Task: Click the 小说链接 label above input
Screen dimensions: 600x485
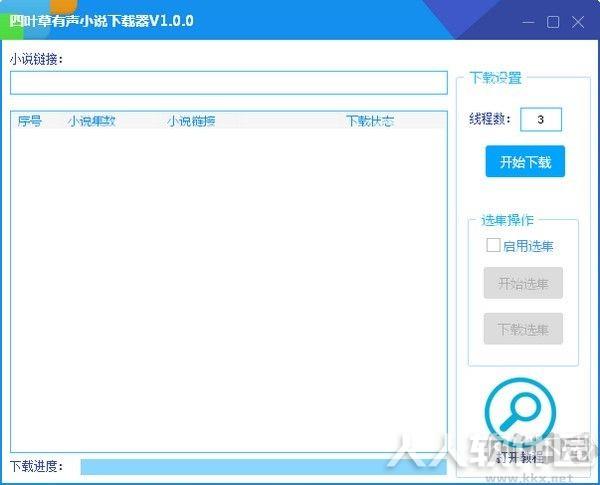Action: [36, 59]
